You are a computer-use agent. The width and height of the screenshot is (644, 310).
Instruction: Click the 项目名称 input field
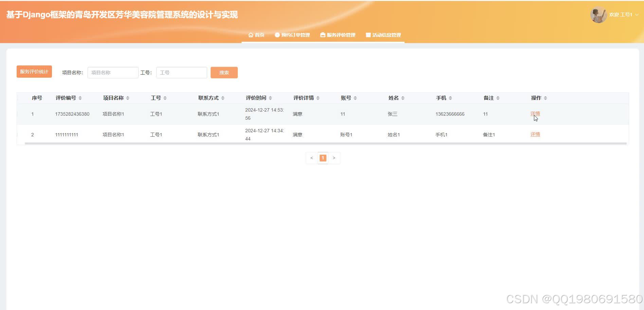click(x=113, y=72)
